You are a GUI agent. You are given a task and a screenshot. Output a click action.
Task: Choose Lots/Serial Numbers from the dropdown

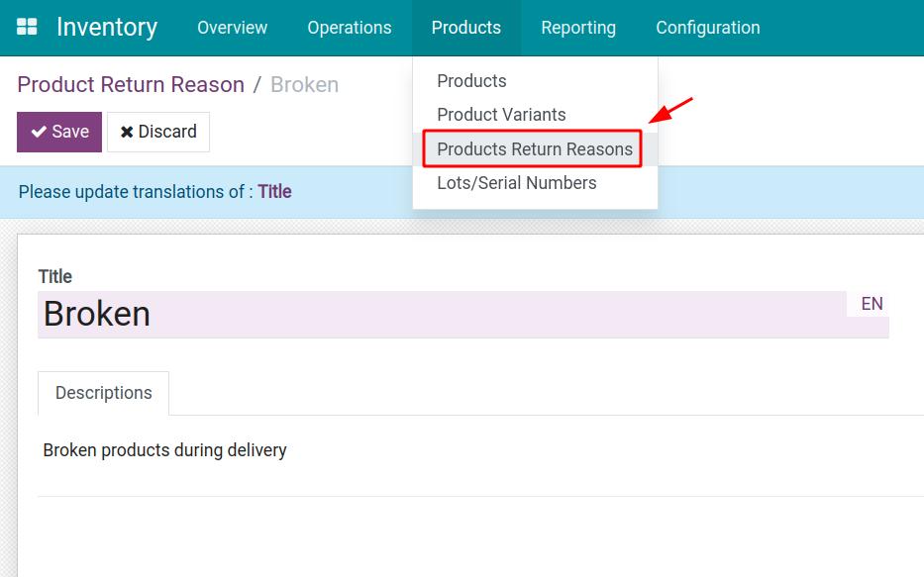pos(517,183)
